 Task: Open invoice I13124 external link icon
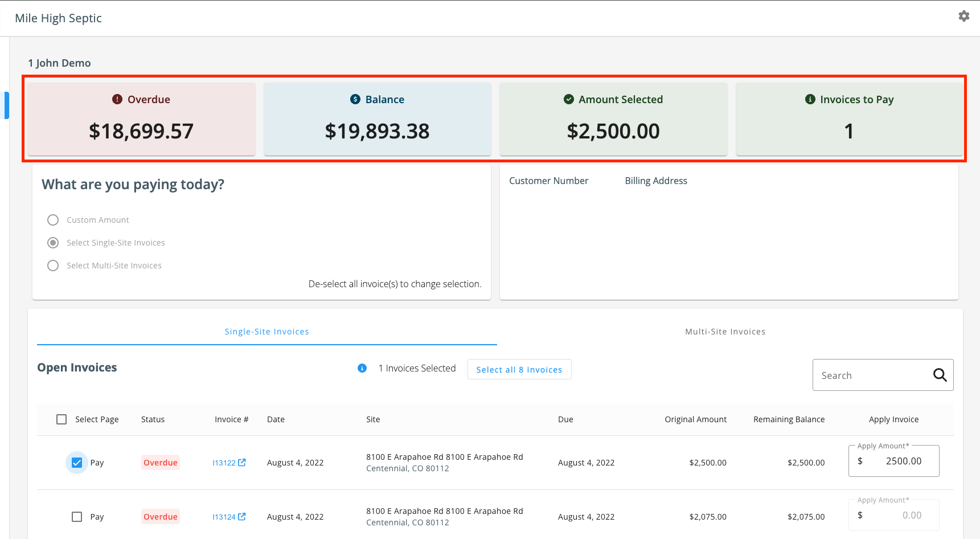(x=242, y=517)
